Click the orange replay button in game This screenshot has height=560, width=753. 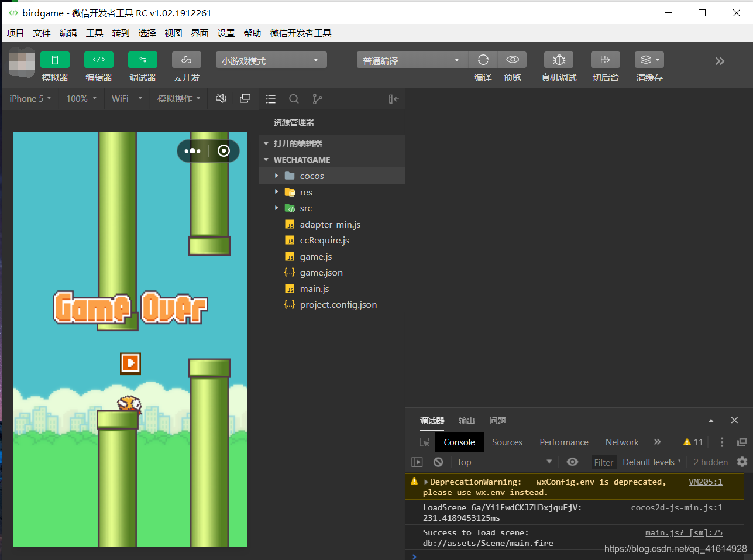pos(130,363)
